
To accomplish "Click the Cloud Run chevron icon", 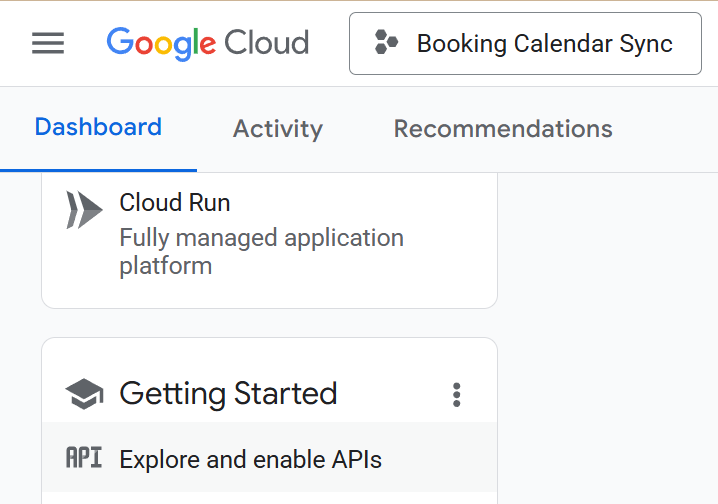I will pyautogui.click(x=84, y=210).
